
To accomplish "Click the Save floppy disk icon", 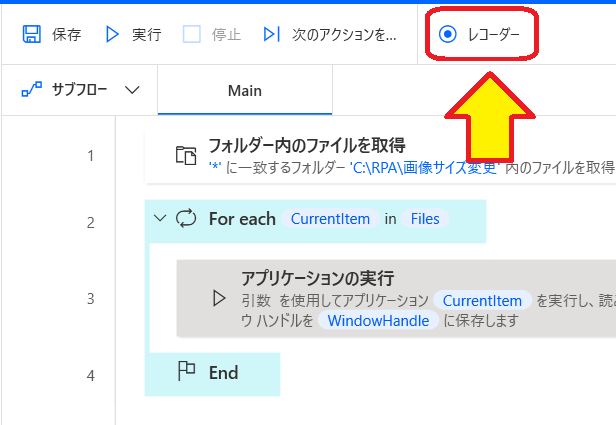I will (x=31, y=35).
